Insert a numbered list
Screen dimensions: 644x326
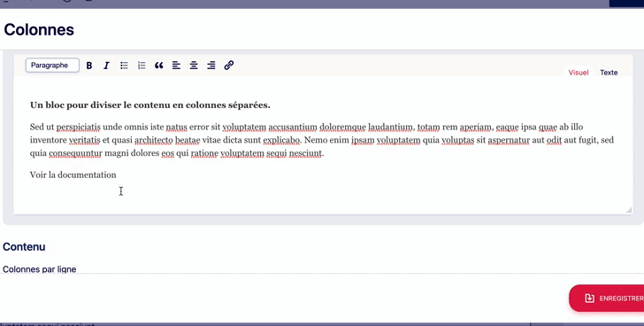[142, 66]
